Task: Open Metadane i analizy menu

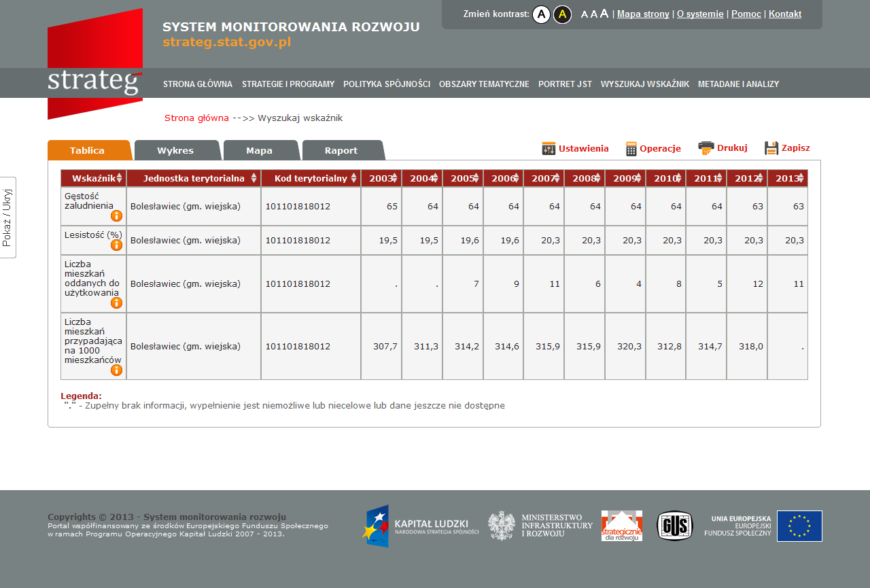Action: pos(738,84)
